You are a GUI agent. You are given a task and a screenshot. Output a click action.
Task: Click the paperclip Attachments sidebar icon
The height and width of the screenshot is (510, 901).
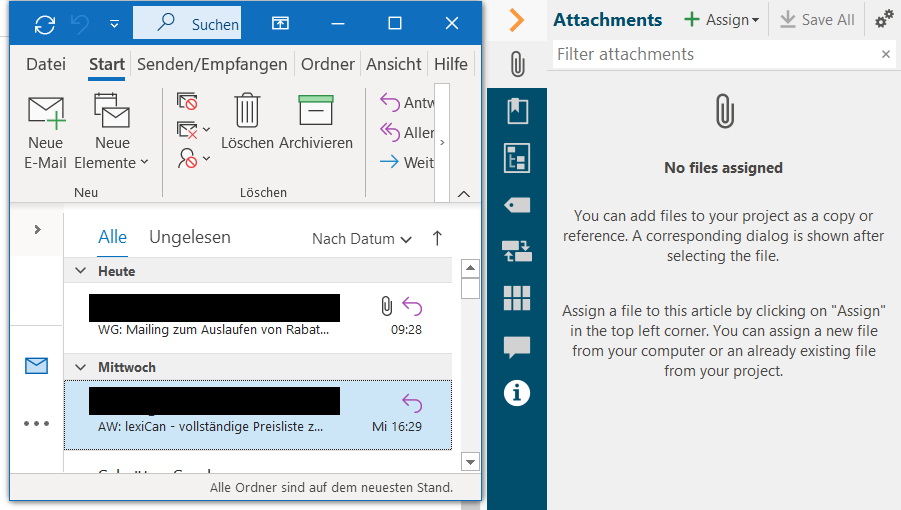(516, 64)
